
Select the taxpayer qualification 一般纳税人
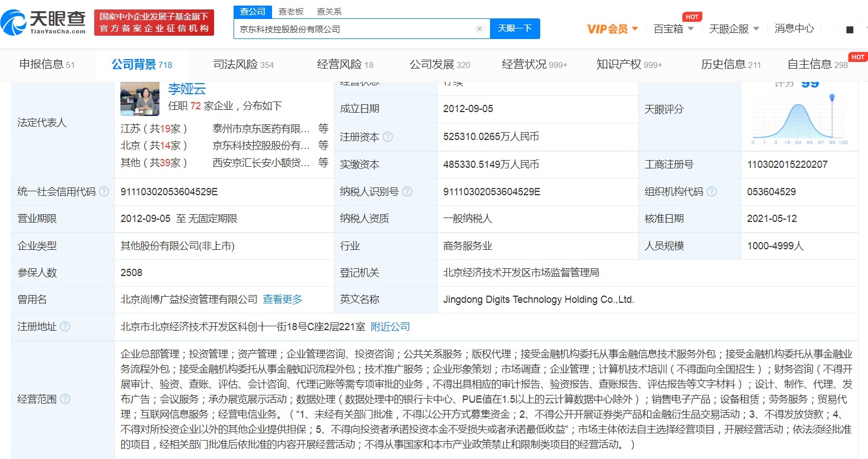[x=468, y=219]
